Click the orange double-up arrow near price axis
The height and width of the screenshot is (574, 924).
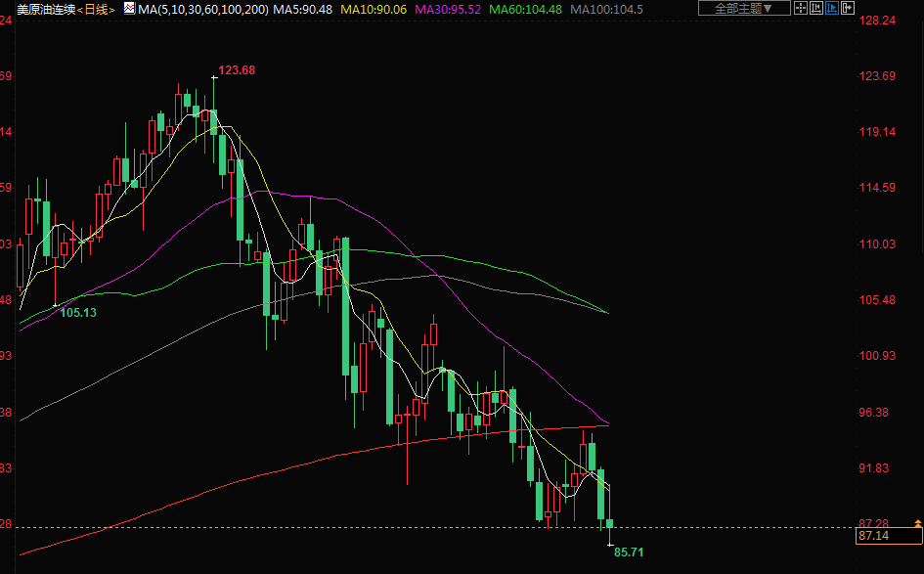coord(916,523)
